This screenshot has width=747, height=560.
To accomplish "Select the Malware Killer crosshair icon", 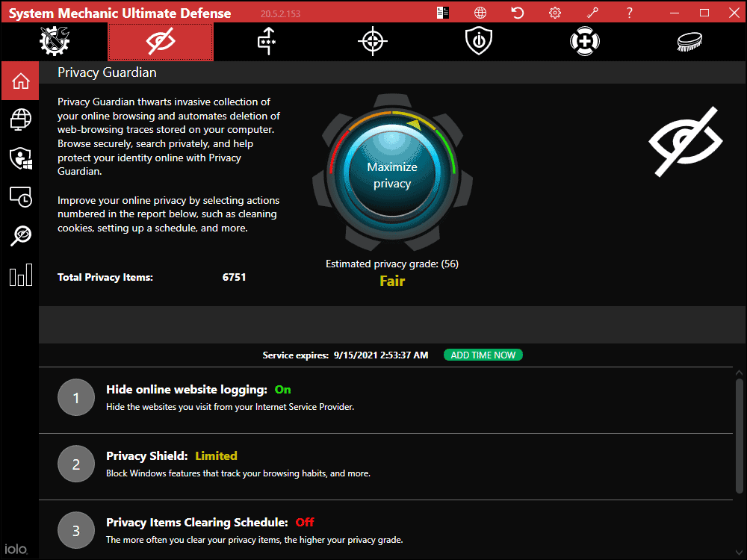I will (x=371, y=41).
